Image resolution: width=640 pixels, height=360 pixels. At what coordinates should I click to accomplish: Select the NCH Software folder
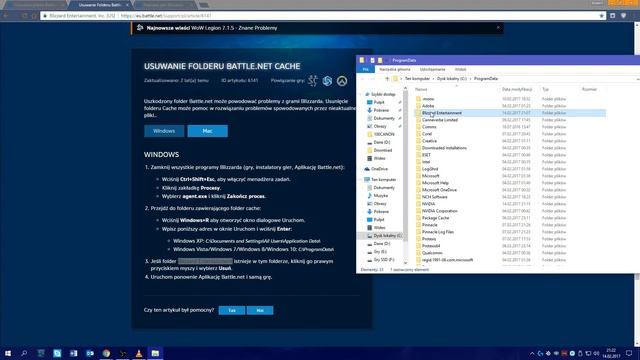click(x=434, y=197)
